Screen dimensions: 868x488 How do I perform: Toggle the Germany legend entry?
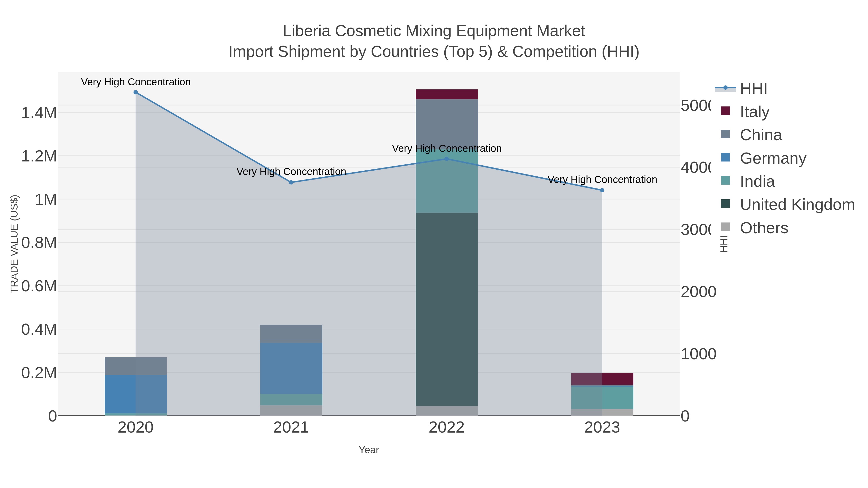[x=764, y=158]
